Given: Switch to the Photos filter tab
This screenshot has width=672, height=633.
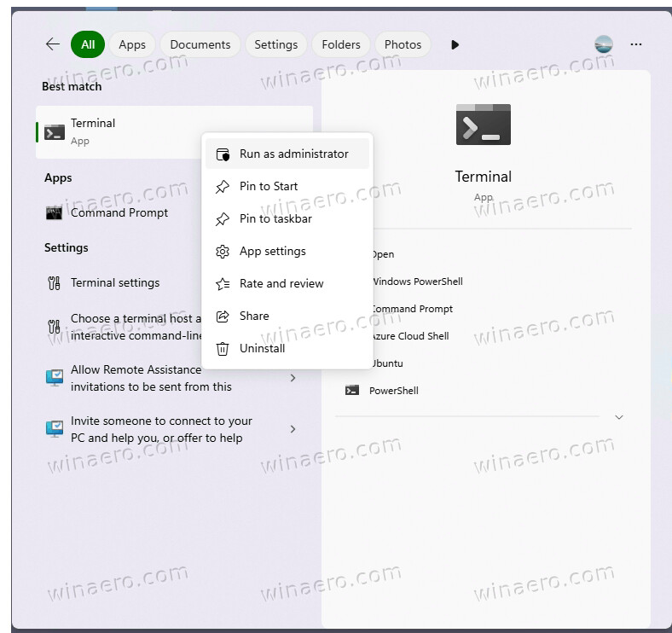Looking at the screenshot, I should coord(403,44).
